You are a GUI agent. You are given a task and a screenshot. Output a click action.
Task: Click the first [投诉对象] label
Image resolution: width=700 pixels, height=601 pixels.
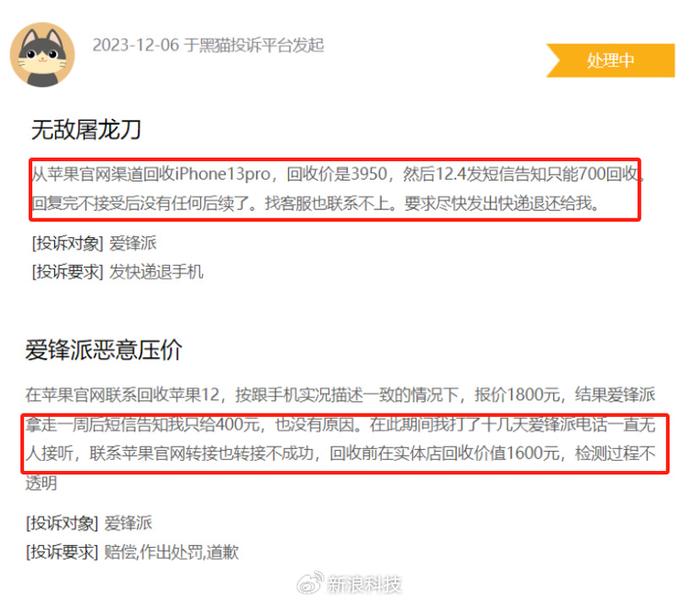(x=67, y=243)
